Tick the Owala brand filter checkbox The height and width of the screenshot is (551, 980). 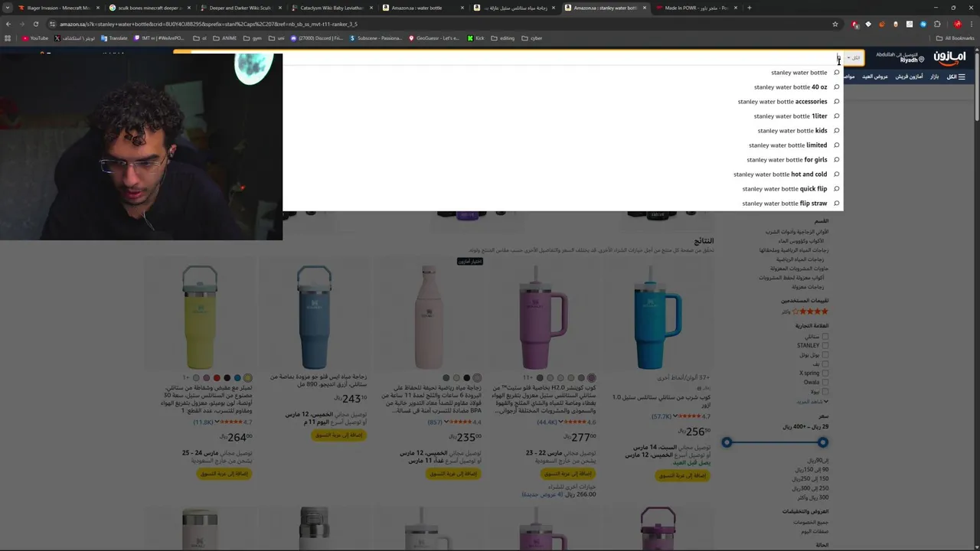[x=825, y=382]
